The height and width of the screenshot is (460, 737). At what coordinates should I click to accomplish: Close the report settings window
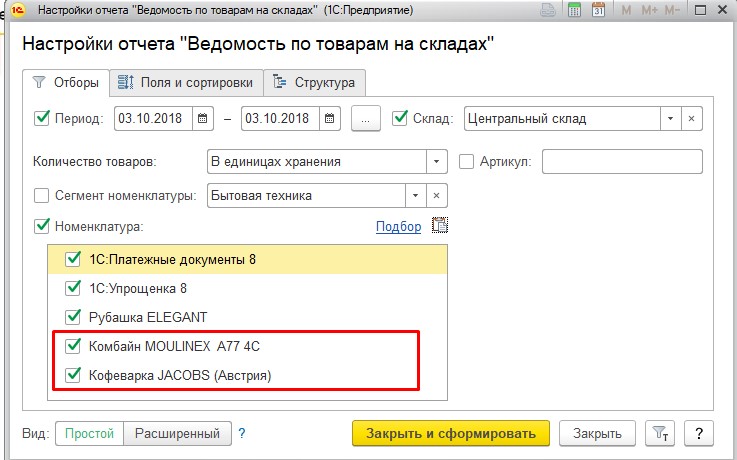(722, 10)
